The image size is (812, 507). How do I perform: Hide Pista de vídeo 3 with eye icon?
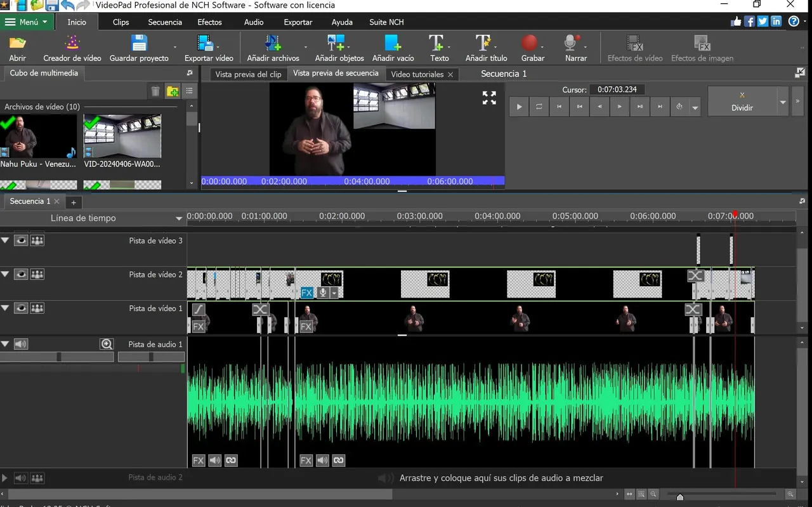pyautogui.click(x=21, y=240)
